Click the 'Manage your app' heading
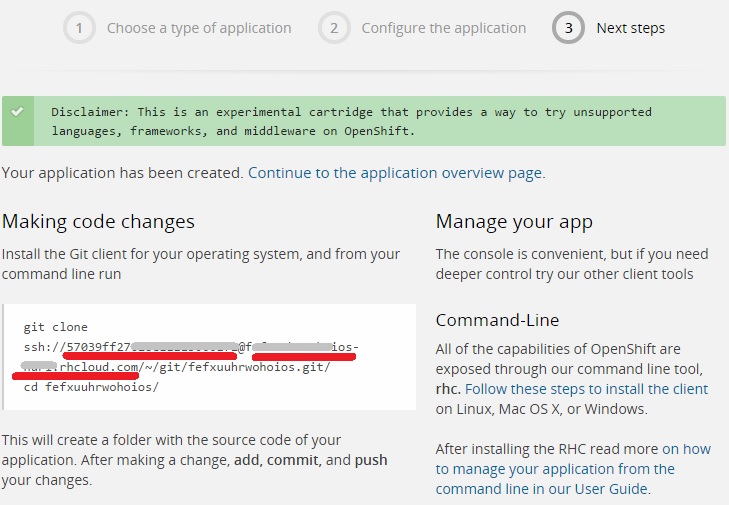Screen dimensions: 729x505 (x=514, y=222)
